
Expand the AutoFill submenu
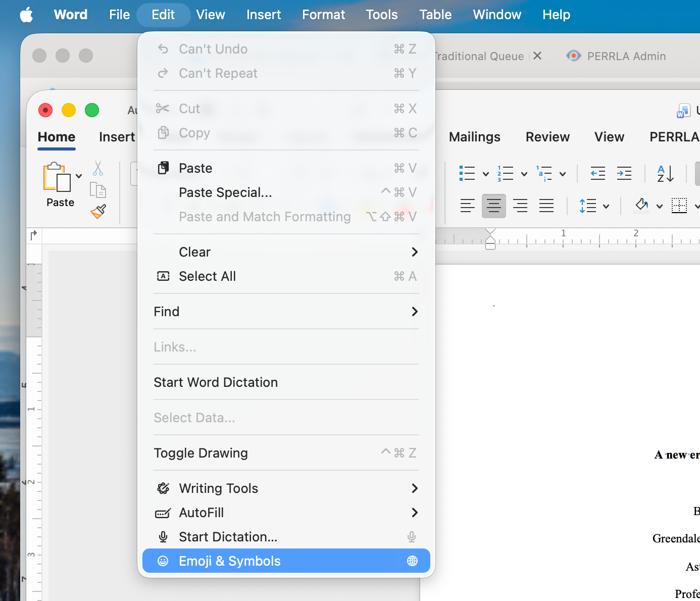286,513
